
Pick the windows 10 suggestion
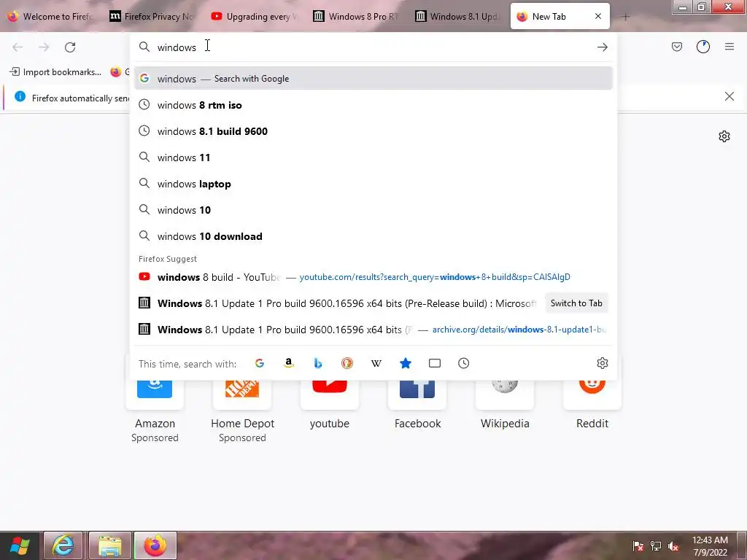tap(373, 210)
